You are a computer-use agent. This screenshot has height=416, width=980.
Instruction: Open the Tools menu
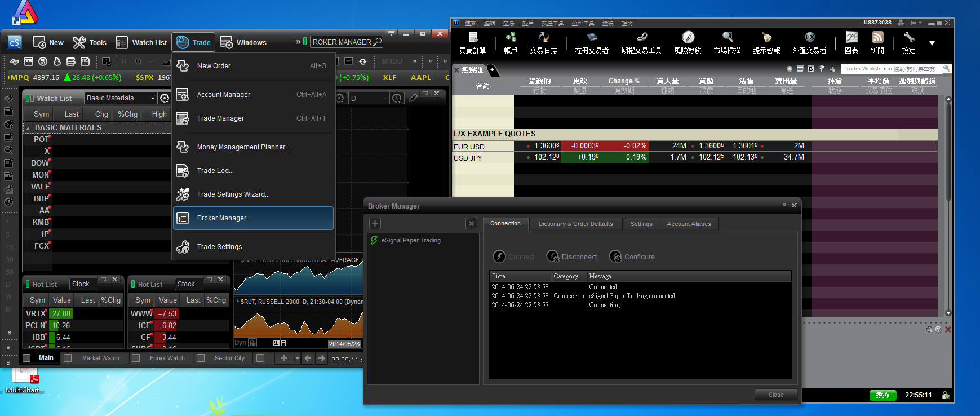[90, 42]
